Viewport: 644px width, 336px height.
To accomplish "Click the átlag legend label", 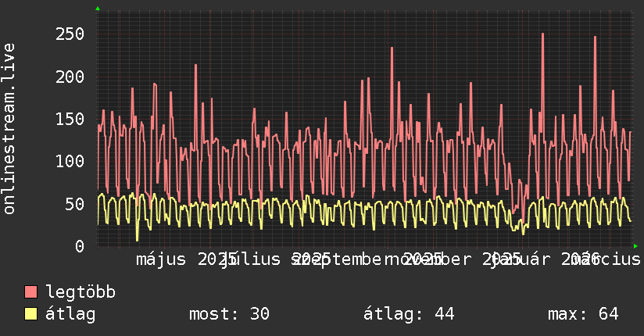I will tap(70, 314).
